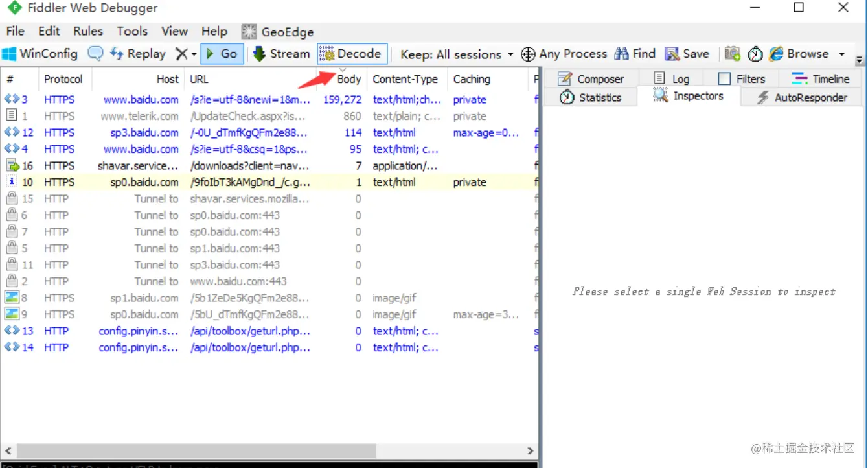Click horizontal scrollbar right arrow
The height and width of the screenshot is (468, 868).
point(531,450)
